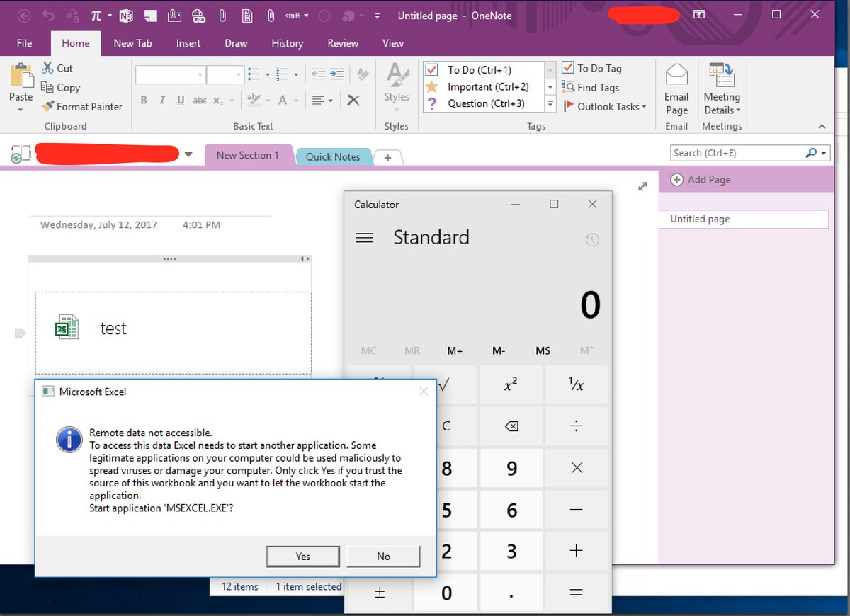Switch to the History tab
Screen dimensions: 850x616
287,43
